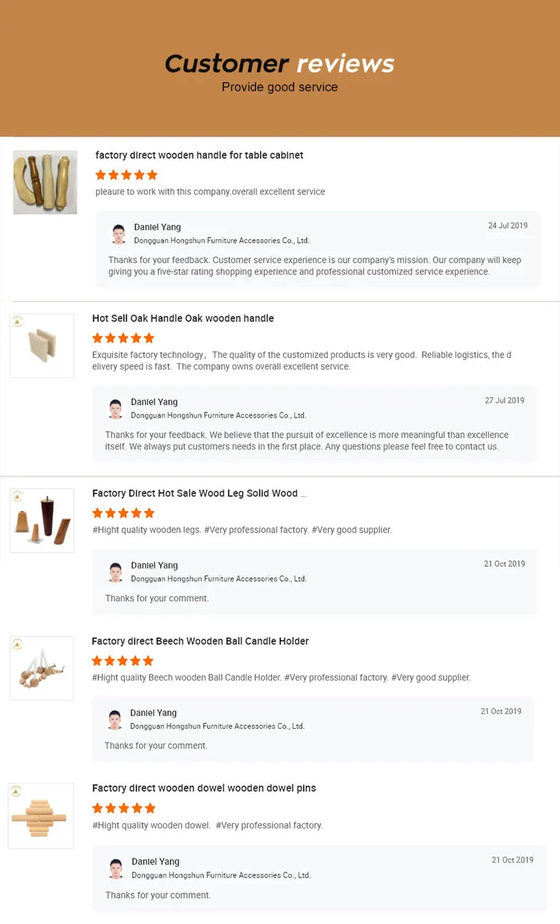This screenshot has width=560, height=924.
Task: Open the wooden handle product thumbnail
Action: 45,182
